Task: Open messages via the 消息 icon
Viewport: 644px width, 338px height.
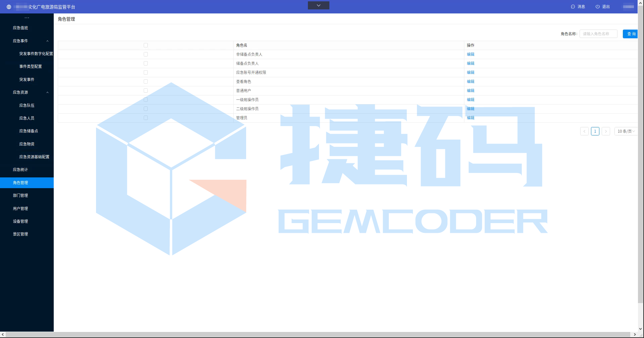Action: [573, 7]
